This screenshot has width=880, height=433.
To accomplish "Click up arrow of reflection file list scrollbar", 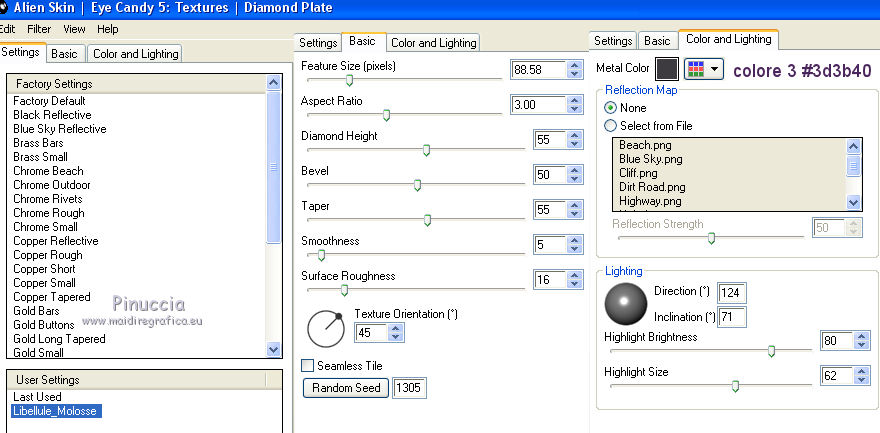I will click(x=853, y=146).
